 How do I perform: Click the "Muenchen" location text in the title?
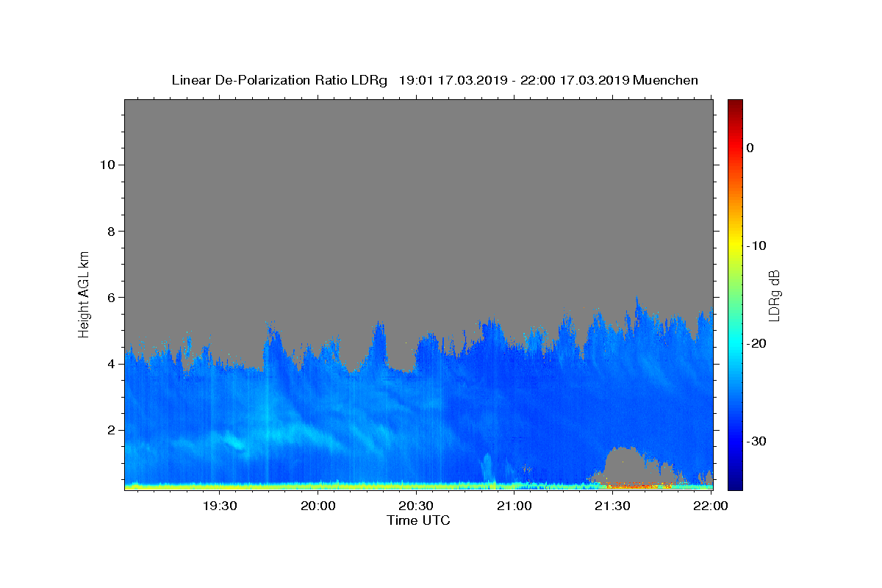click(x=665, y=80)
